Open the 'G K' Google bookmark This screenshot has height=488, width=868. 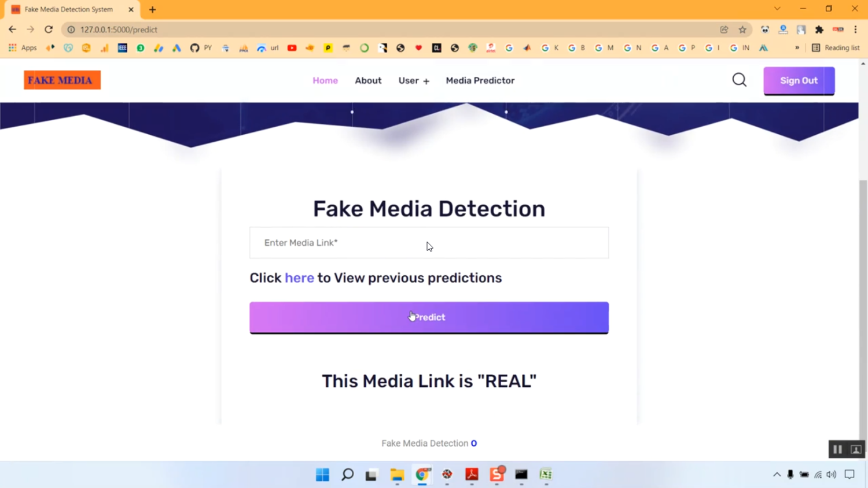click(550, 48)
